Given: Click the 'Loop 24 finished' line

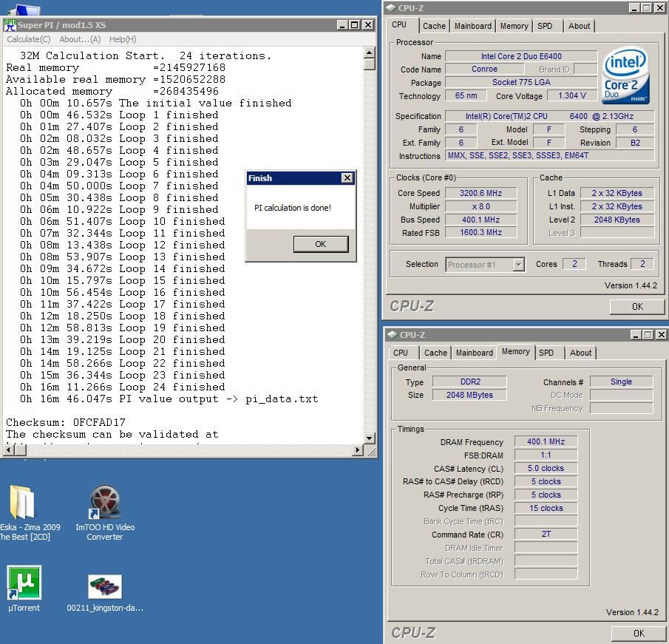Looking at the screenshot, I should [122, 387].
